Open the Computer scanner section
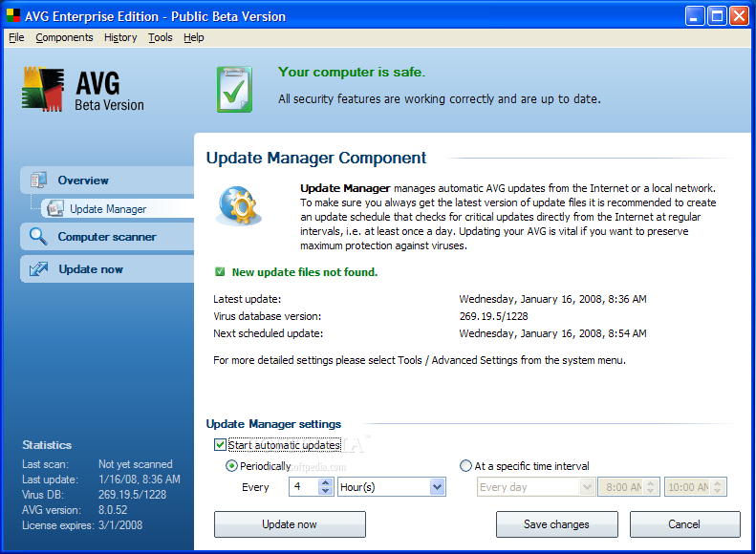 coord(107,237)
